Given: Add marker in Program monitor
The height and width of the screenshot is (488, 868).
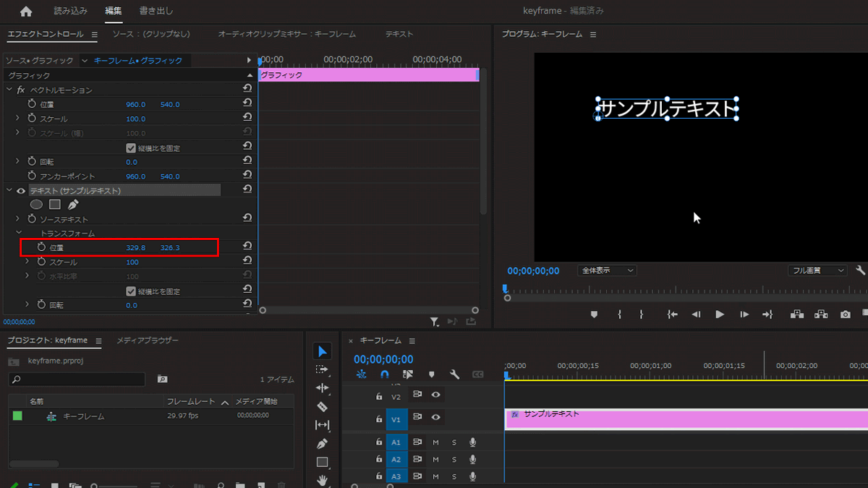Looking at the screenshot, I should [595, 314].
